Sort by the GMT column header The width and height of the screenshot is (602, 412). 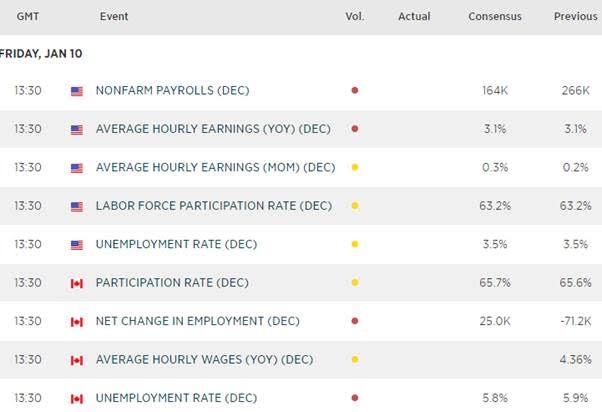[25, 16]
